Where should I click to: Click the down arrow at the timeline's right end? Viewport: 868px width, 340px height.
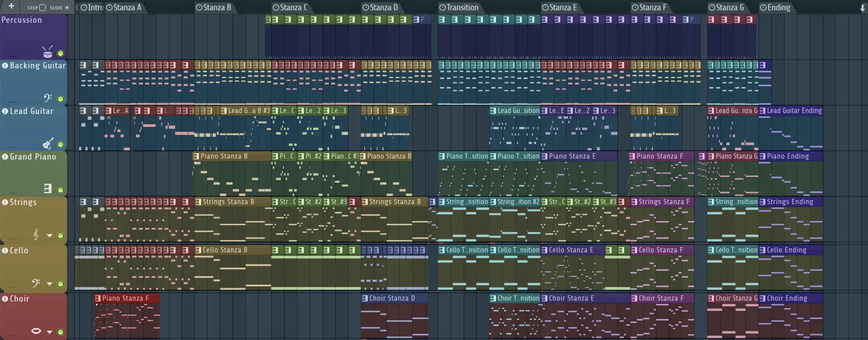pyautogui.click(x=862, y=8)
